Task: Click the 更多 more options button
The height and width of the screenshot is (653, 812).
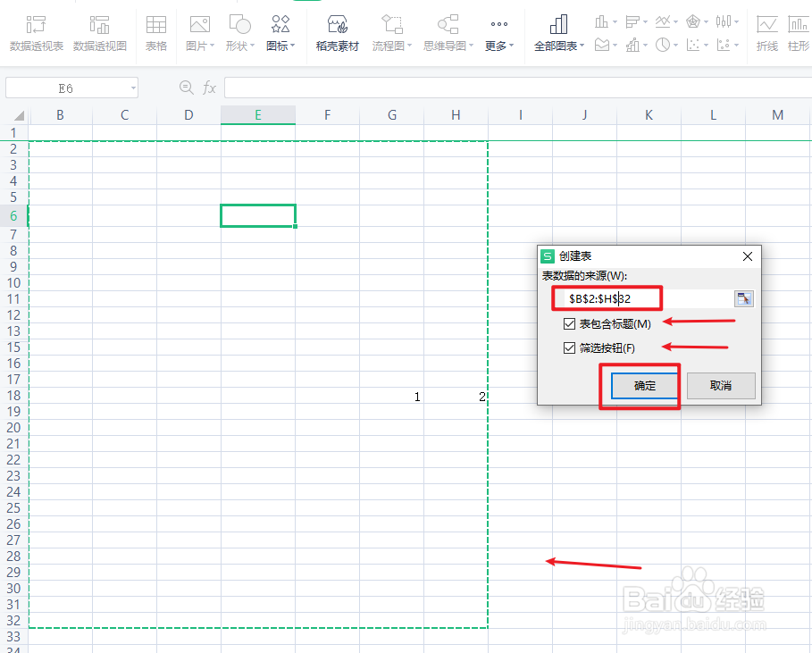Action: click(499, 33)
